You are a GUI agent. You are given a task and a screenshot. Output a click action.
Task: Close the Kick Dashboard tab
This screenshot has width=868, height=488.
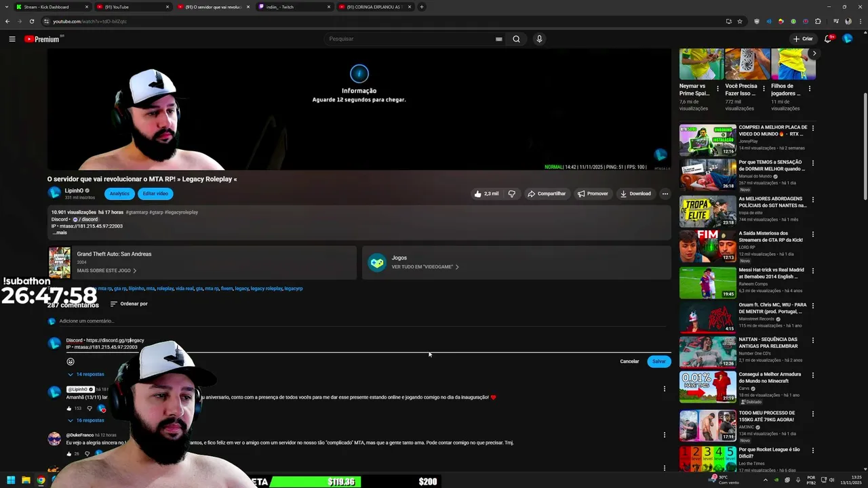(x=86, y=7)
